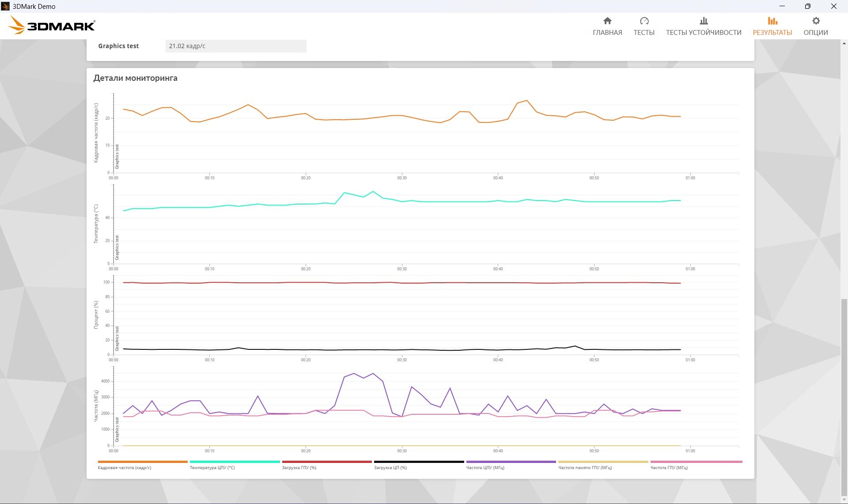Open Опции via gear icon

[816, 21]
